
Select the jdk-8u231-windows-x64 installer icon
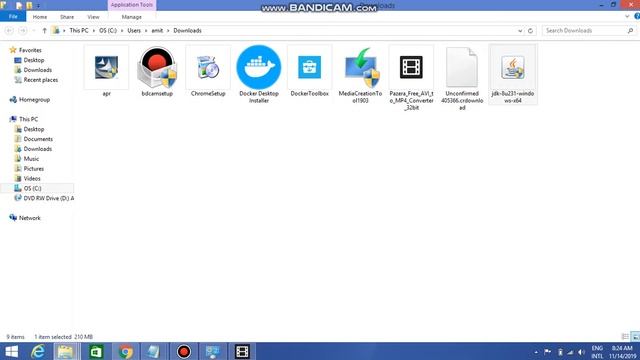513,68
